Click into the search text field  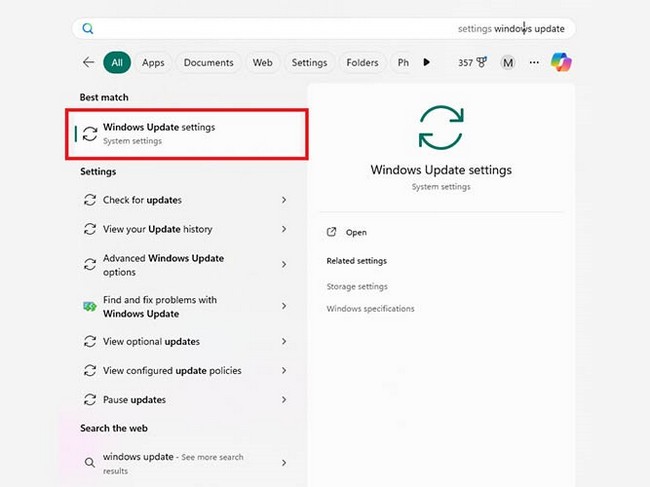click(x=323, y=29)
